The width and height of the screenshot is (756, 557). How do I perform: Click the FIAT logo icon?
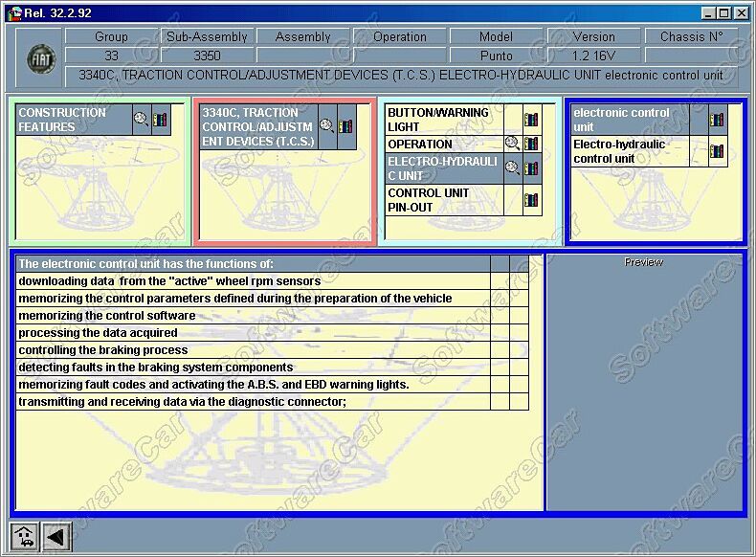click(41, 59)
